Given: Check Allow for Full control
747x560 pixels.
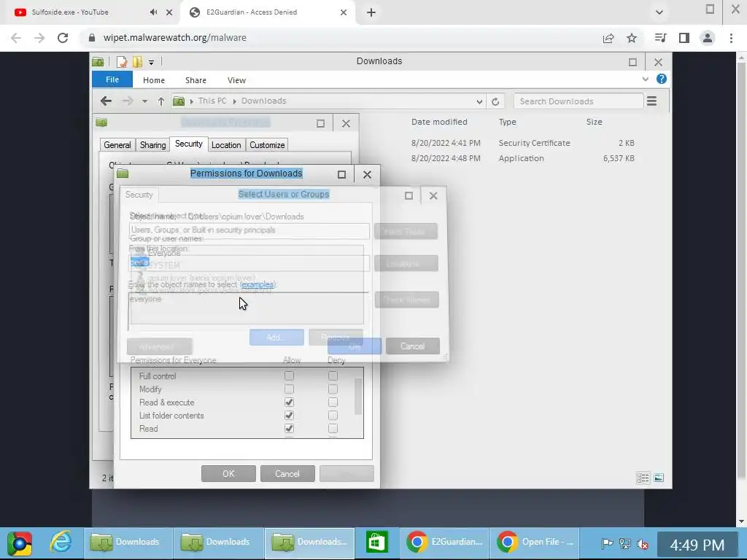Looking at the screenshot, I should point(289,376).
